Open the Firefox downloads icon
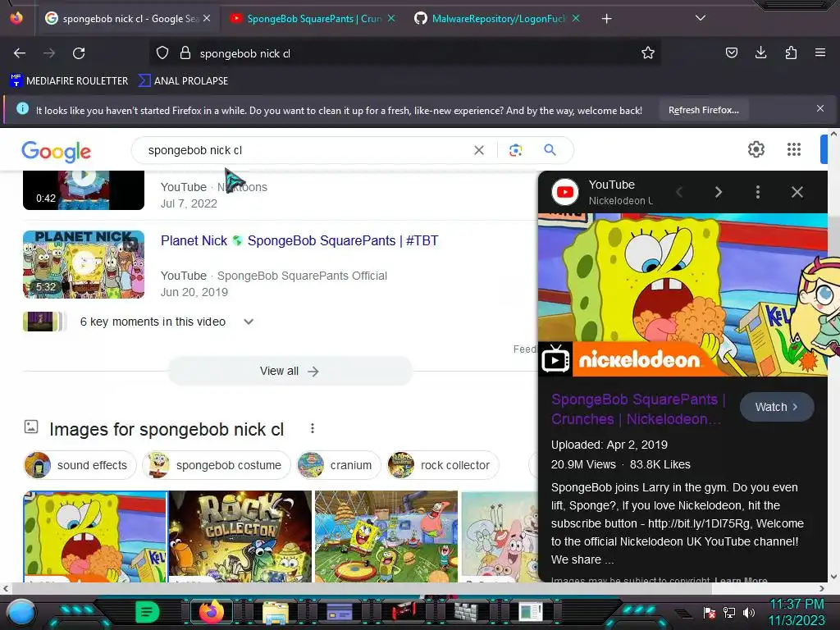This screenshot has height=630, width=840. pos(760,52)
